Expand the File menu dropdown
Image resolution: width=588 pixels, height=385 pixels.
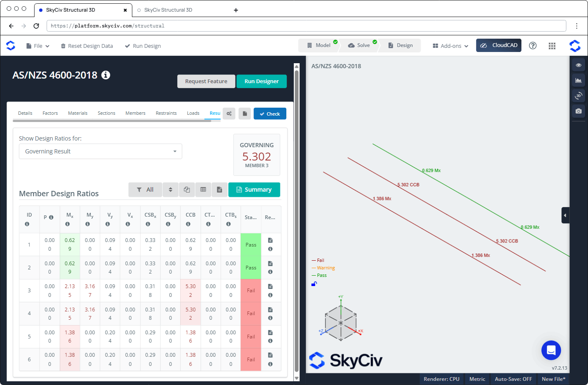[38, 46]
